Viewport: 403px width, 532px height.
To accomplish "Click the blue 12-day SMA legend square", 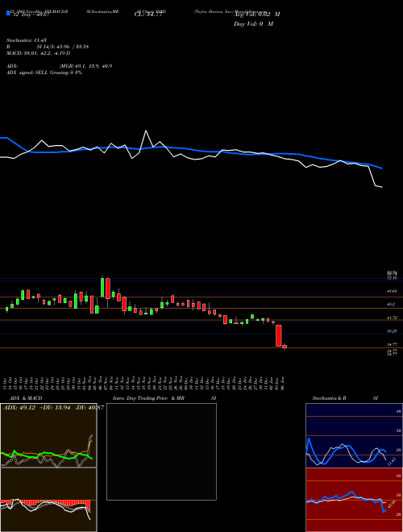I will [8, 13].
